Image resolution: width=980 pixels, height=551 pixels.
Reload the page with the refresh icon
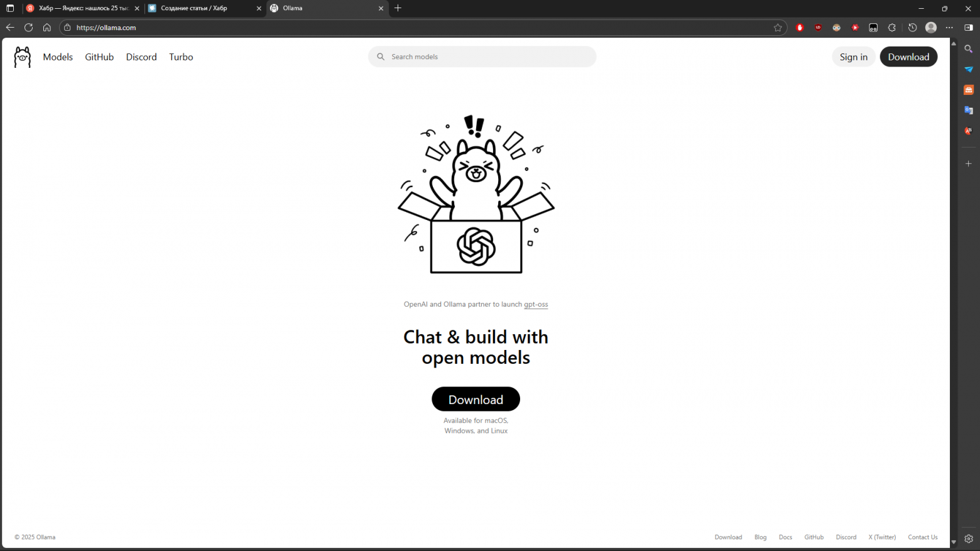28,28
